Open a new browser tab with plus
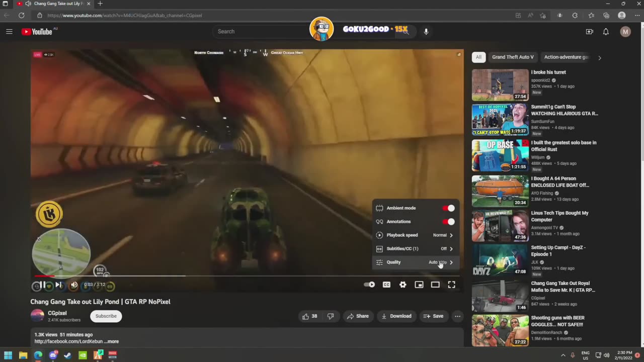 point(100,4)
